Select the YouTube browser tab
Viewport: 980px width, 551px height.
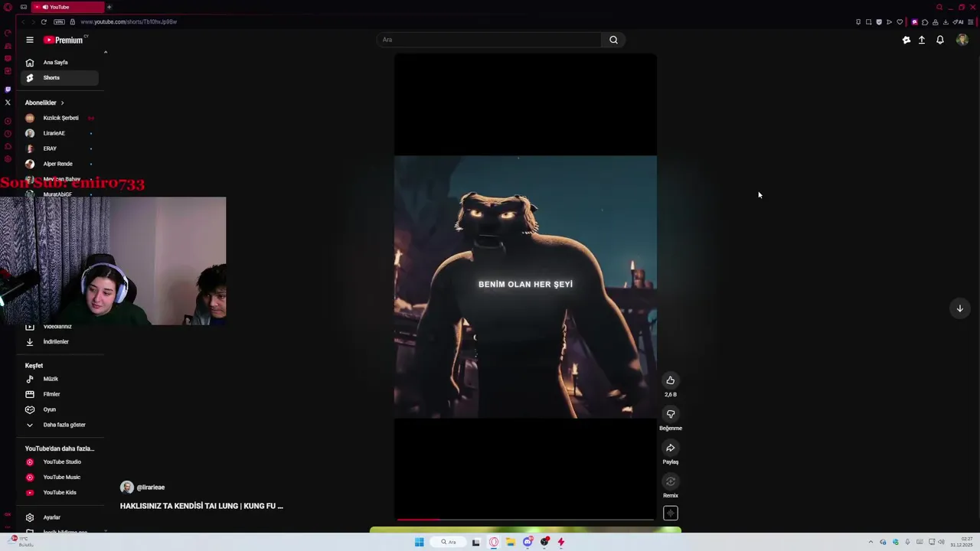[x=68, y=7]
